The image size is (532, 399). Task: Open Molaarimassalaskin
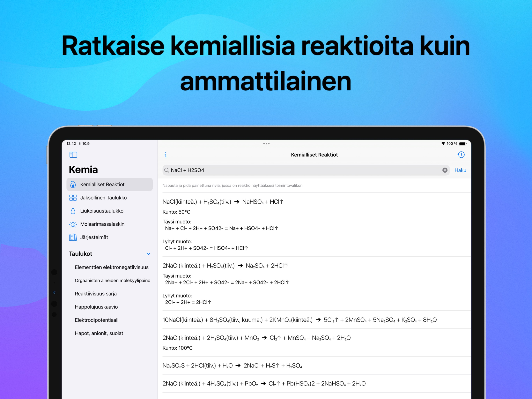pos(109,224)
